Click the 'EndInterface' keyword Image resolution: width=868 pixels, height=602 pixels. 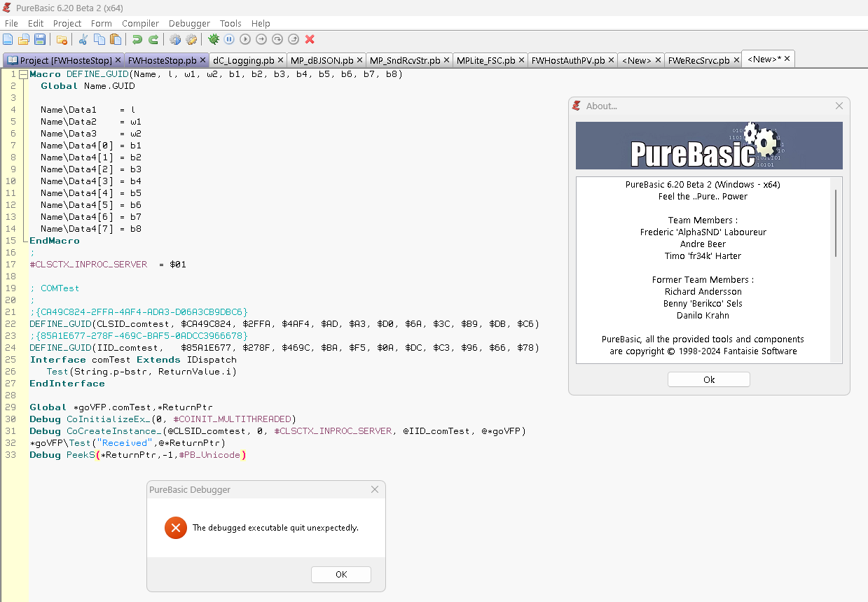[67, 384]
